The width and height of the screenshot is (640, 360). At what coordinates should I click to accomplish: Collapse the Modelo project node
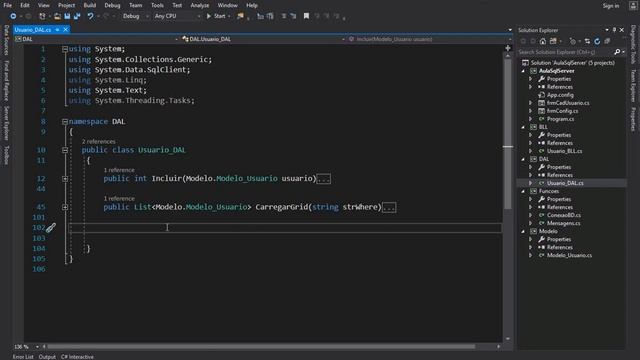523,231
